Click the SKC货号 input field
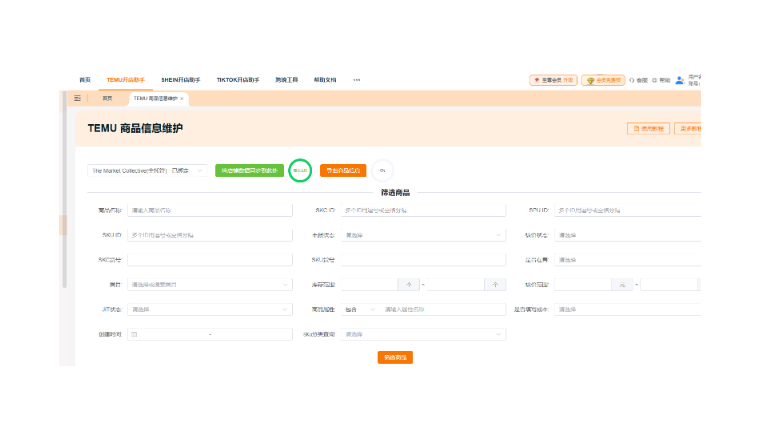 [210, 260]
